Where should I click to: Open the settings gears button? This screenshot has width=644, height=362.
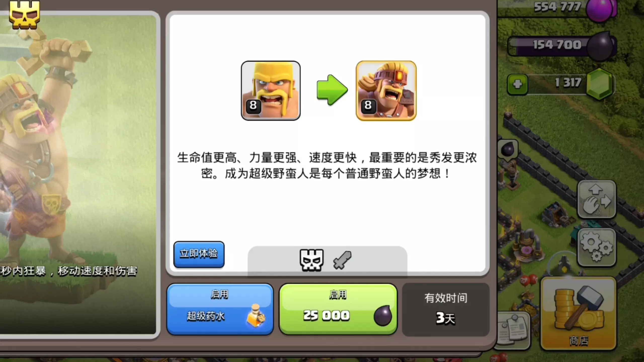(x=596, y=248)
